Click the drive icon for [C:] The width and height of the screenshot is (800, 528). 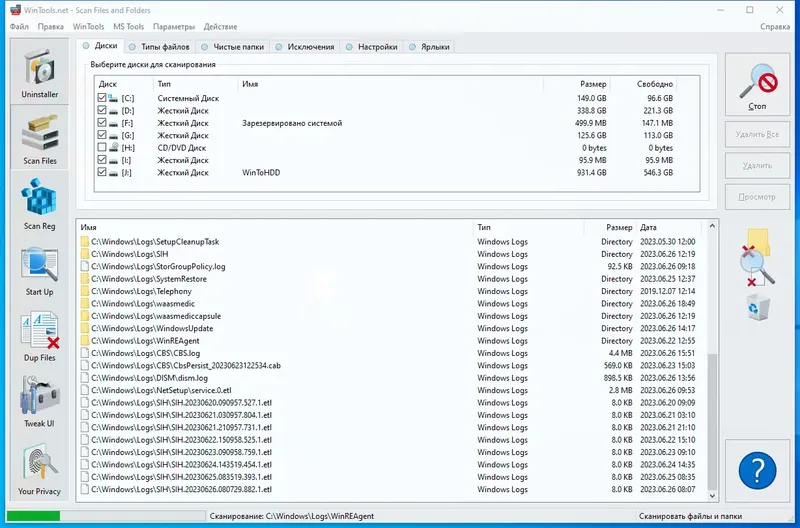(113, 98)
